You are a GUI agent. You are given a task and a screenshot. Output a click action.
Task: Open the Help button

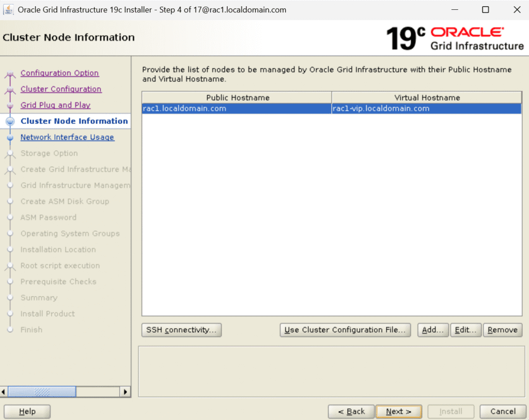(x=27, y=412)
